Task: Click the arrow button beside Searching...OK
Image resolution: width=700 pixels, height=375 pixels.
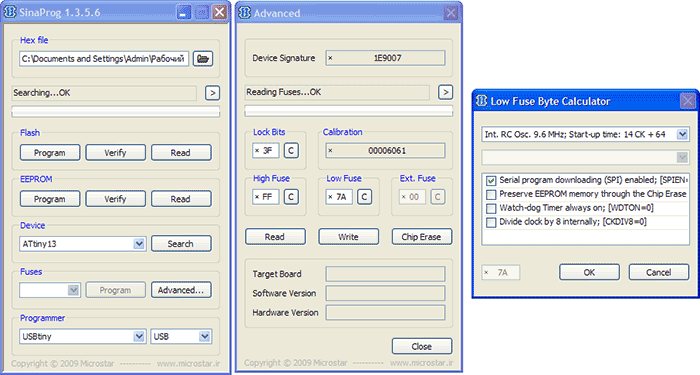Action: tap(212, 93)
